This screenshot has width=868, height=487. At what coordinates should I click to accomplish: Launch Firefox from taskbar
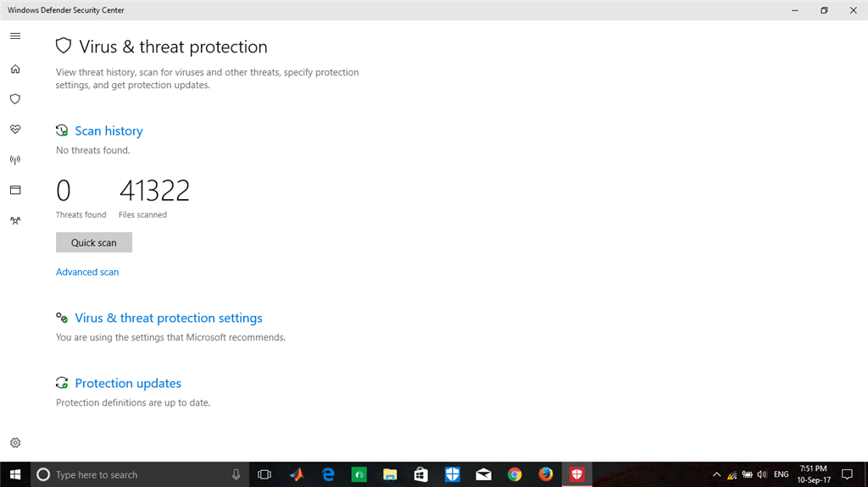coord(546,474)
